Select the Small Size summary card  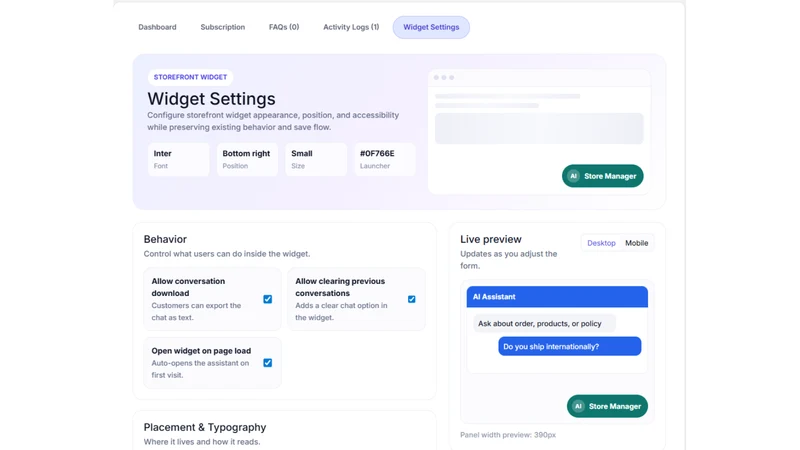[x=316, y=159]
